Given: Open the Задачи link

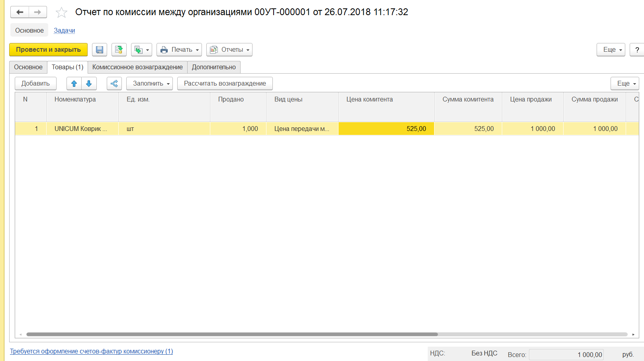Looking at the screenshot, I should (x=64, y=31).
